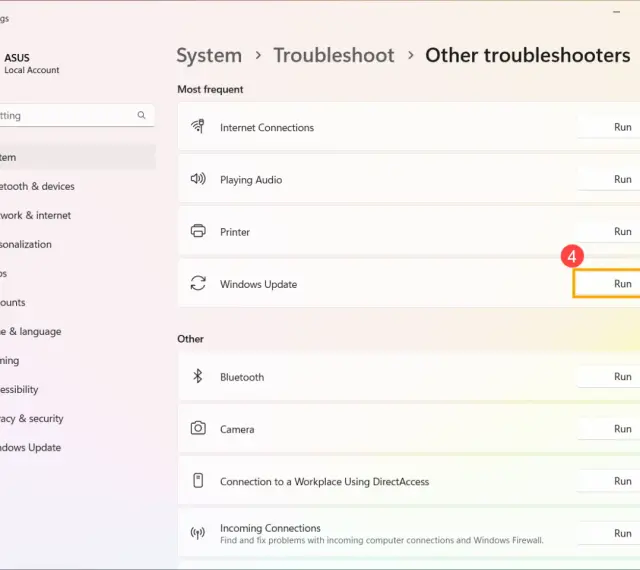Click the ASUS Local Account profile

(32, 63)
